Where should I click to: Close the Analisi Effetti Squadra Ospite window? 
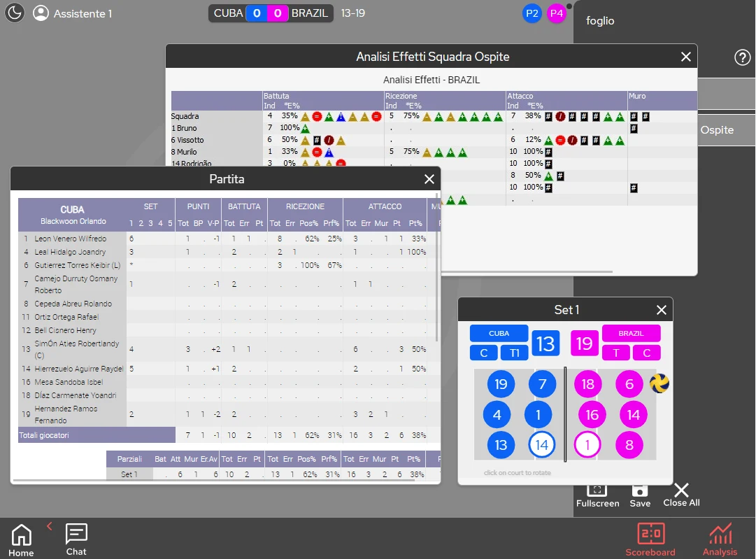(x=685, y=57)
